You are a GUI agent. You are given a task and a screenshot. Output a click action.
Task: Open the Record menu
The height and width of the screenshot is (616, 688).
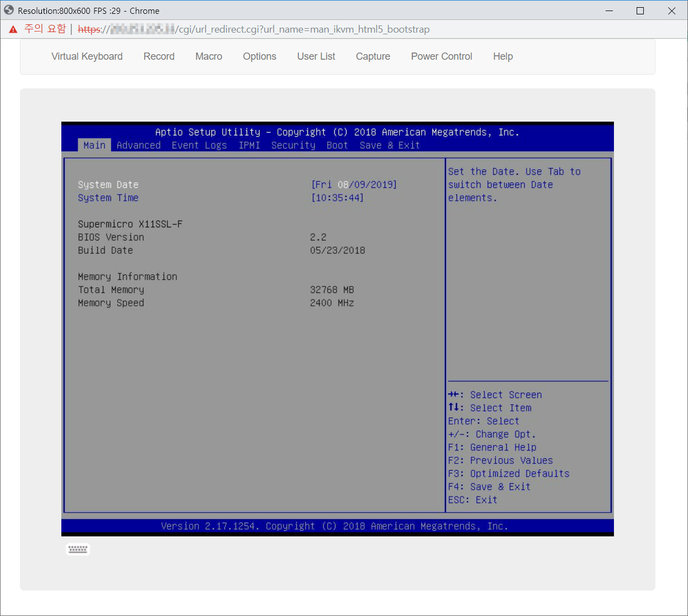159,56
